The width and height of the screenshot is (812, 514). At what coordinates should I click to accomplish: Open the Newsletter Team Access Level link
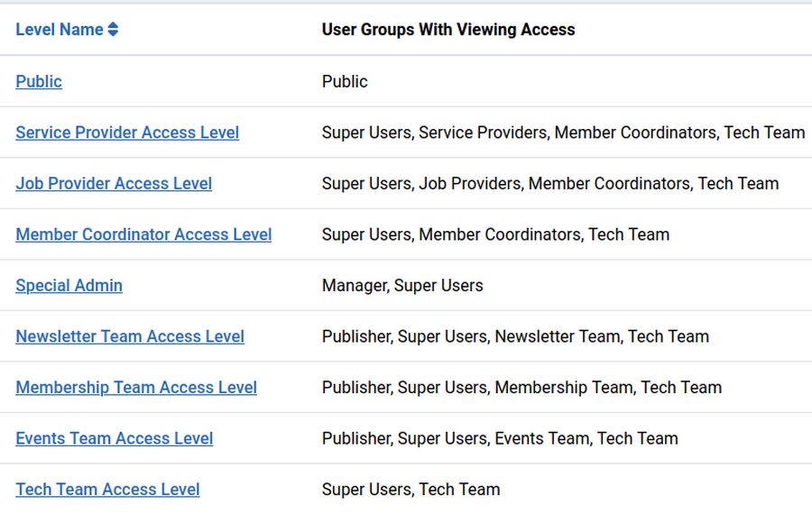pyautogui.click(x=130, y=336)
